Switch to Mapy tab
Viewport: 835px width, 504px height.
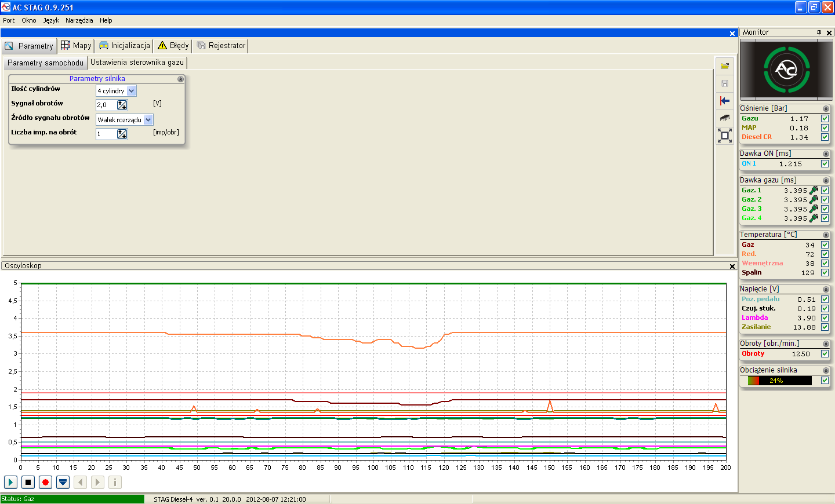[76, 45]
